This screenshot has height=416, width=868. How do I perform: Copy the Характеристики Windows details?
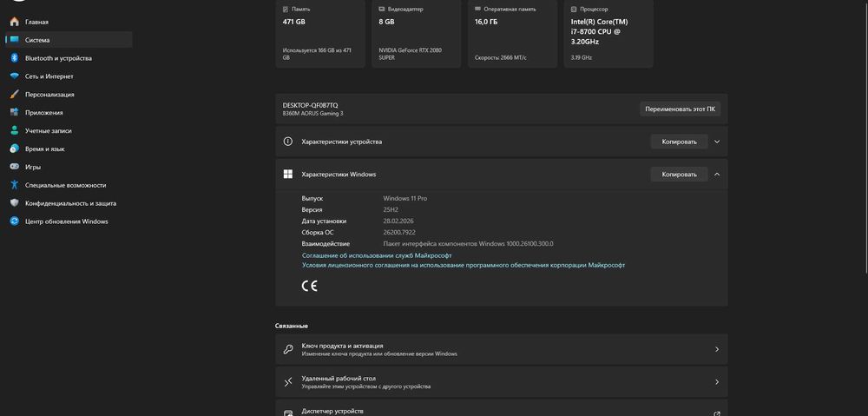point(679,175)
